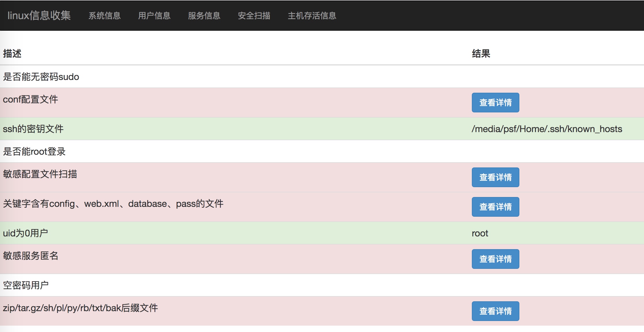The height and width of the screenshot is (332, 644).
Task: Select the ssh的密钥文件 row label
Action: 33,129
